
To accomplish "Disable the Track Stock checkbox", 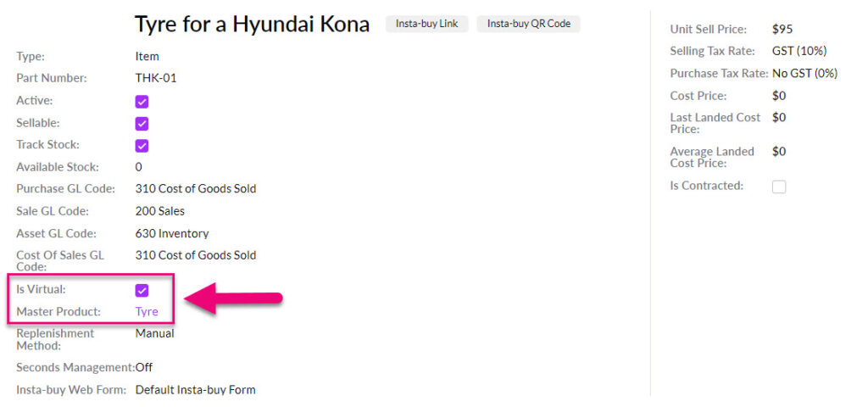I will click(x=142, y=145).
